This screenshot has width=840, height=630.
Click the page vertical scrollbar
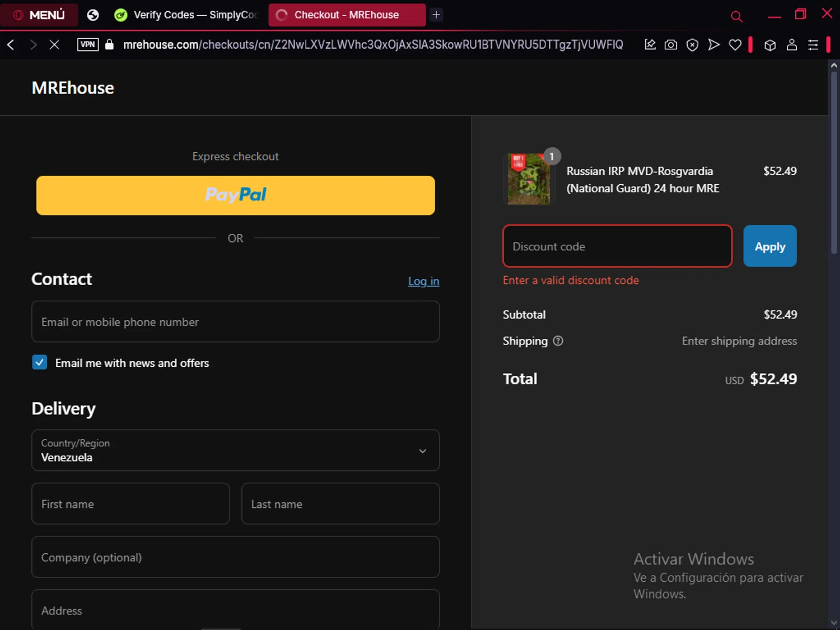point(834,162)
